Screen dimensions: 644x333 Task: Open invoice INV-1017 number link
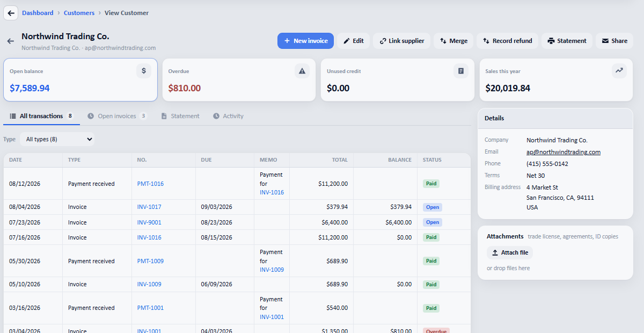coord(149,207)
